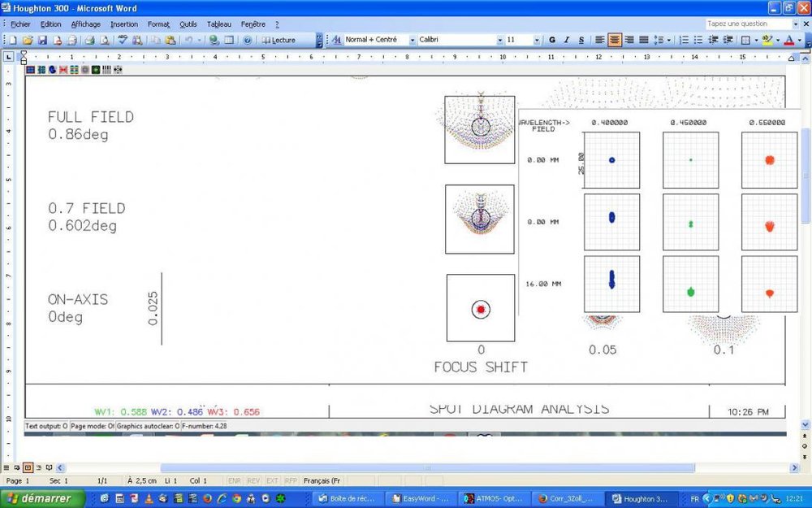Screen dimensions: 812x508
Task: Open a file with the folder icon
Action: coord(28,40)
